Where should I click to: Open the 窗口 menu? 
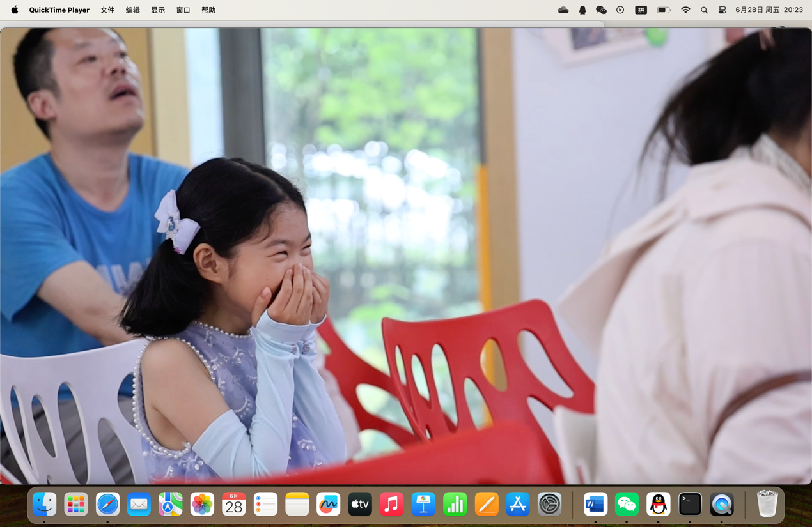pyautogui.click(x=183, y=10)
